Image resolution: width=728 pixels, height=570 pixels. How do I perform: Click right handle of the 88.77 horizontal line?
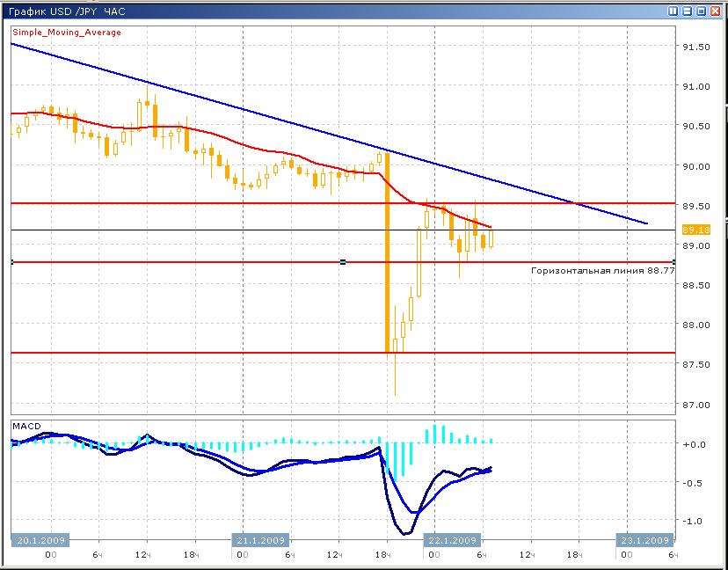point(673,262)
